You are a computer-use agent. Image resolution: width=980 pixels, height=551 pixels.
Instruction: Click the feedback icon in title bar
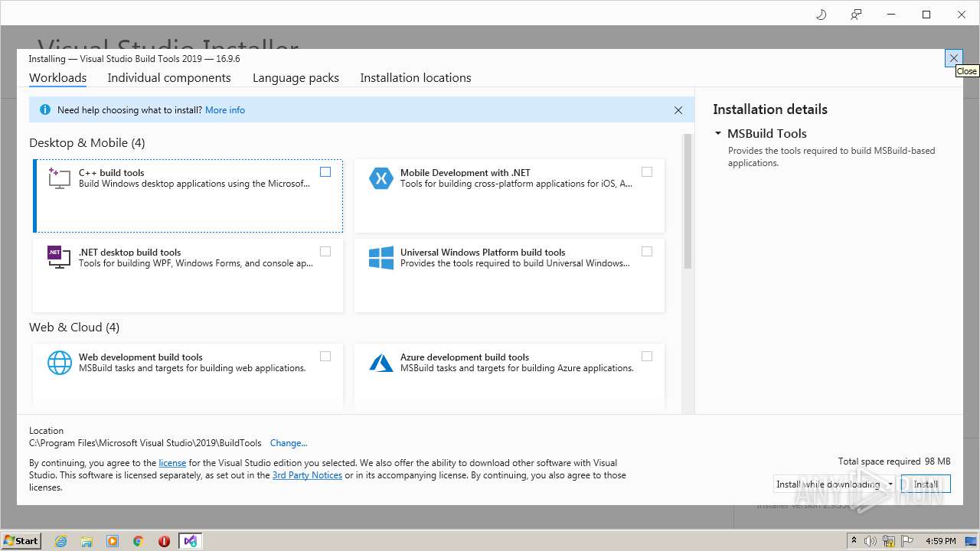pyautogui.click(x=856, y=15)
